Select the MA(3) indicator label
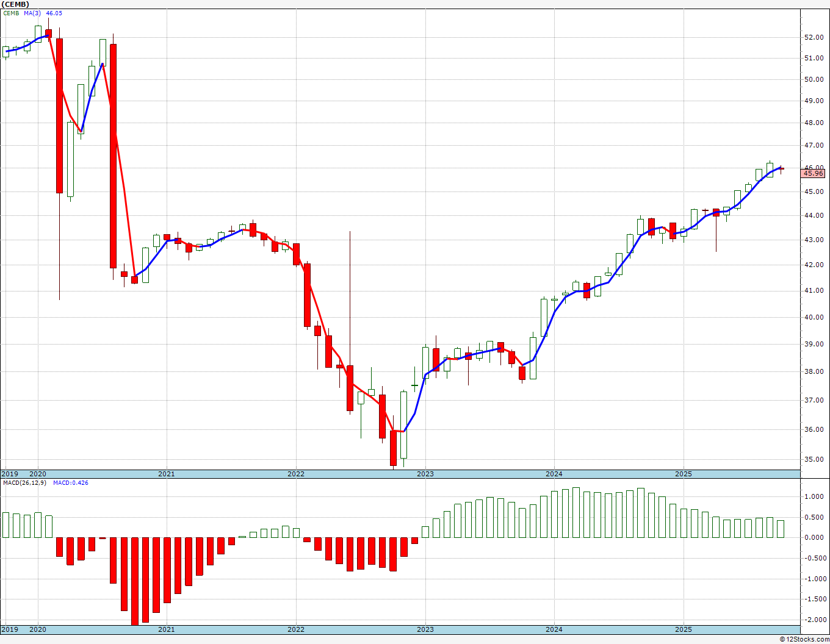 click(33, 13)
